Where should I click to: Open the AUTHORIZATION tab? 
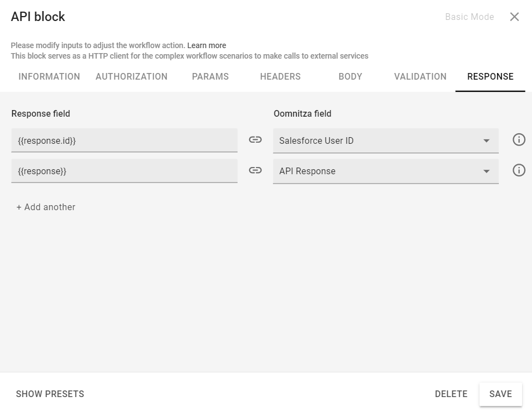pos(131,76)
